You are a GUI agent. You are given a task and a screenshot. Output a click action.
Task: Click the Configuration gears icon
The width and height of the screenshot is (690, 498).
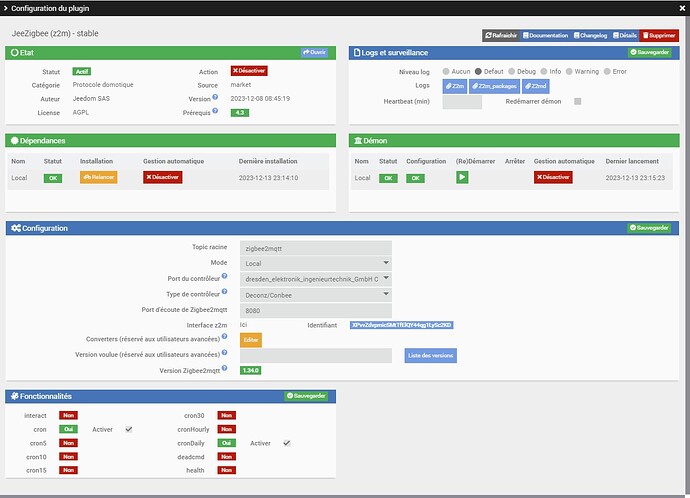[x=16, y=228]
